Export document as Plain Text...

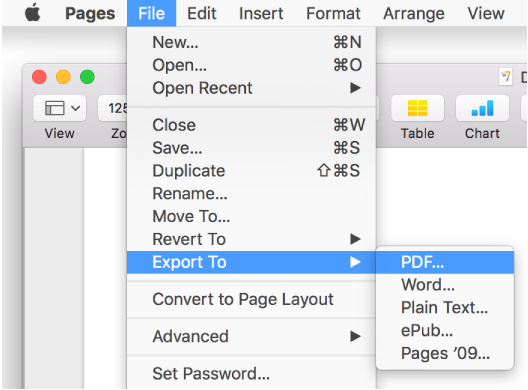click(x=445, y=307)
